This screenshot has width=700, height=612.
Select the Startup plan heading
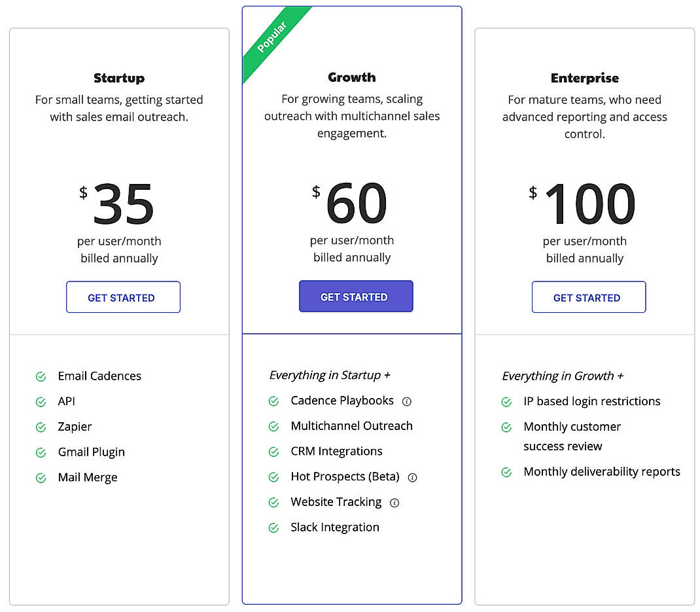(119, 78)
